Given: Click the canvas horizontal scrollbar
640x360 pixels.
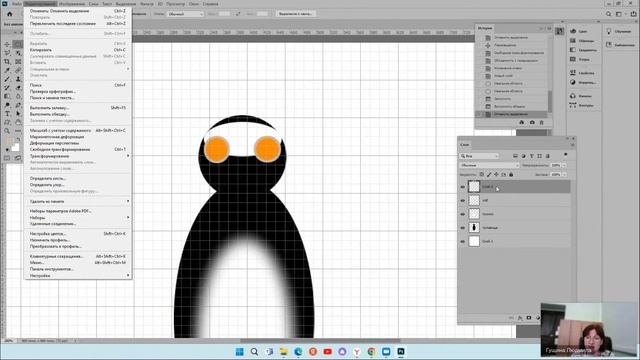Looking at the screenshot, I should (x=320, y=340).
